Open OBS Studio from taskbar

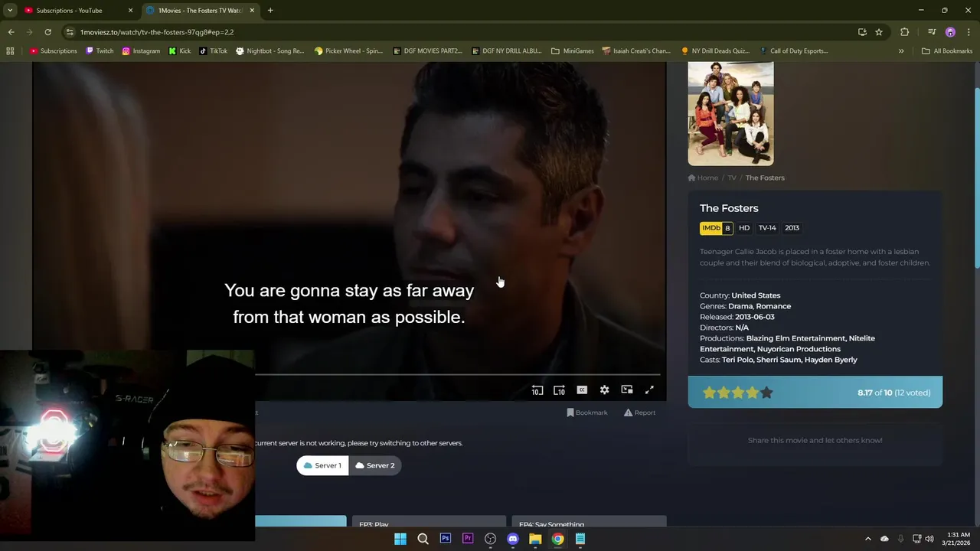click(x=491, y=539)
